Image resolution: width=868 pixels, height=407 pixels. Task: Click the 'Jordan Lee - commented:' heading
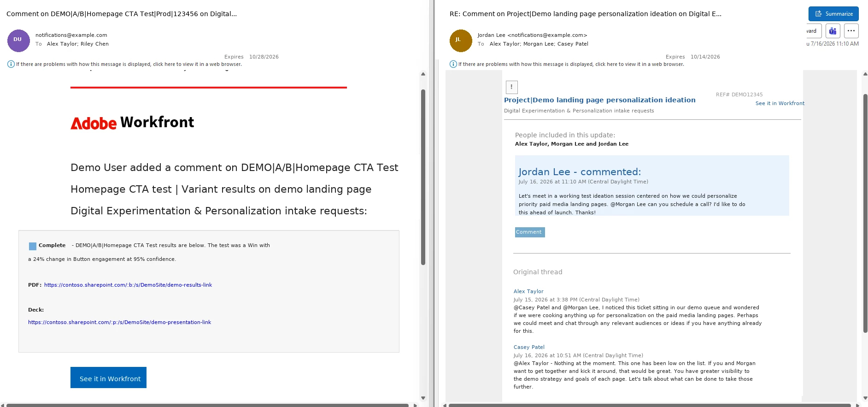click(x=580, y=172)
